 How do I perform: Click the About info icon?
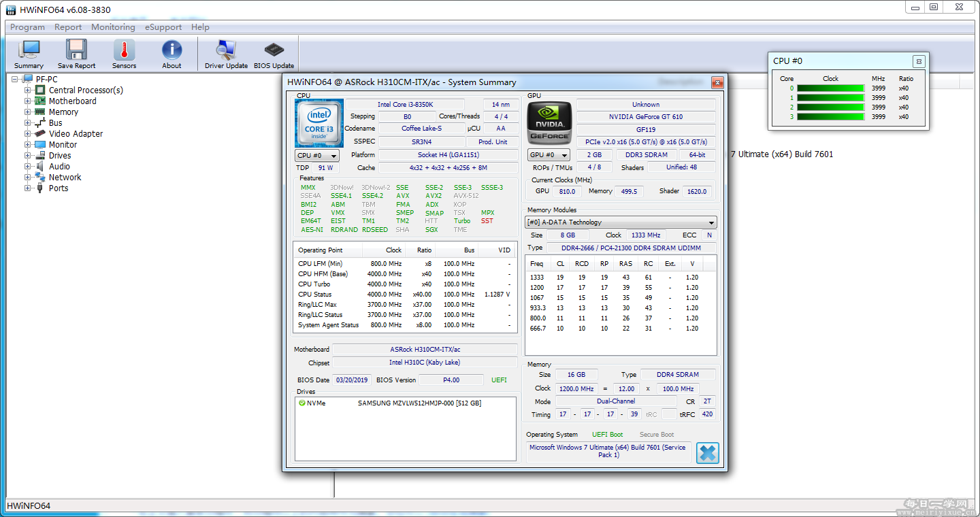pos(171,54)
